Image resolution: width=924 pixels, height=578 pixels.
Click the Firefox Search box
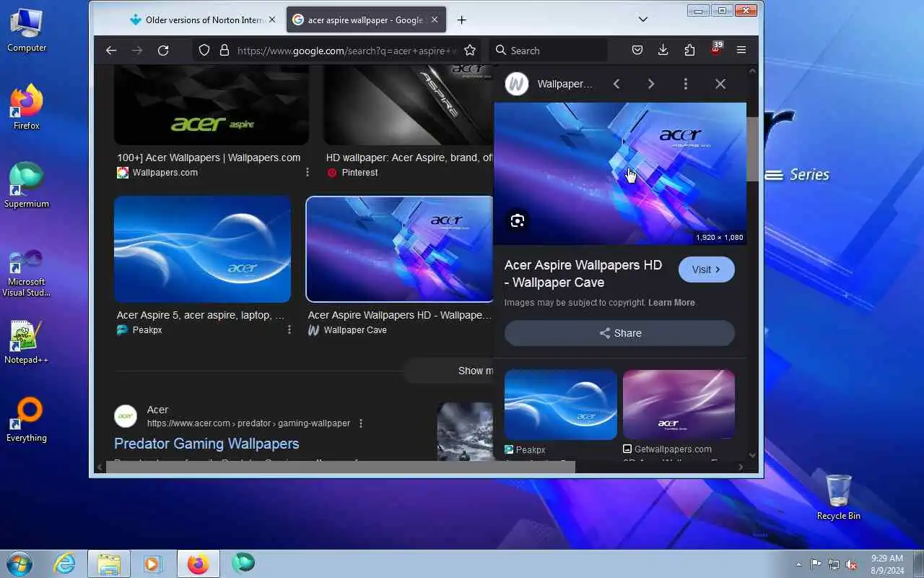[548, 51]
